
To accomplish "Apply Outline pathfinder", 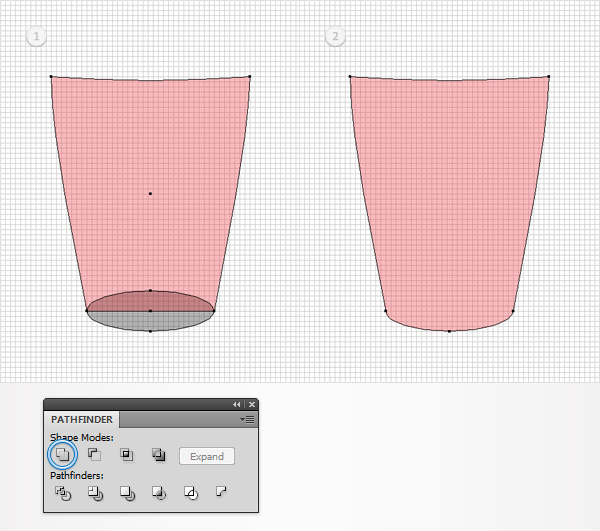I will [191, 493].
